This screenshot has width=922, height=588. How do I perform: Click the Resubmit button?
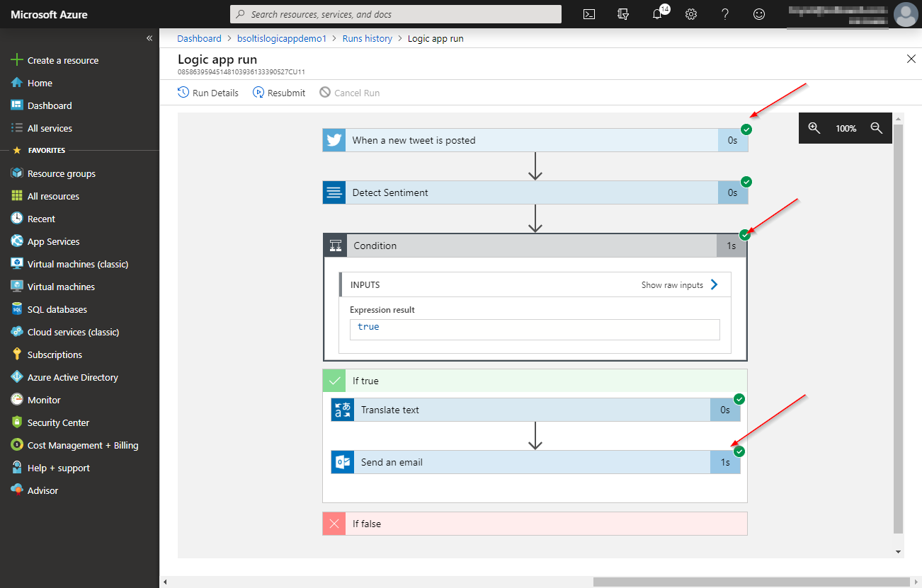tap(279, 93)
